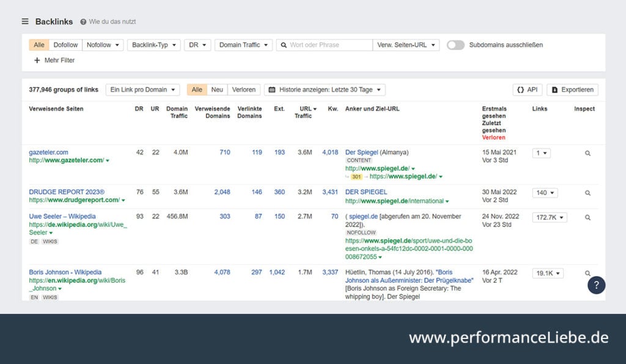Expand the gazeteler.com links dropdown showing 1
Viewport: 626px width, 364px height.
pos(542,153)
